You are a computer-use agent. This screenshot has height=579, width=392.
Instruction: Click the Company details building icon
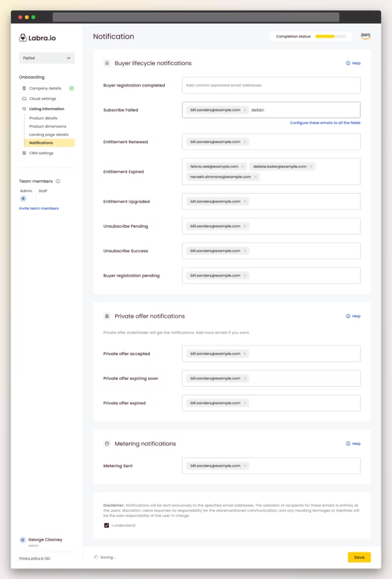(24, 88)
